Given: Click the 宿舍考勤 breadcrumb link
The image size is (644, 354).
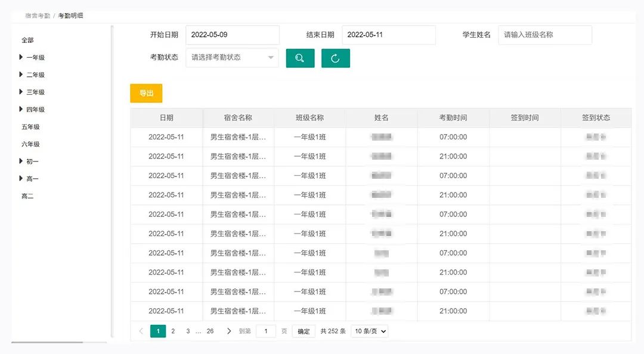Looking at the screenshot, I should click(x=38, y=15).
